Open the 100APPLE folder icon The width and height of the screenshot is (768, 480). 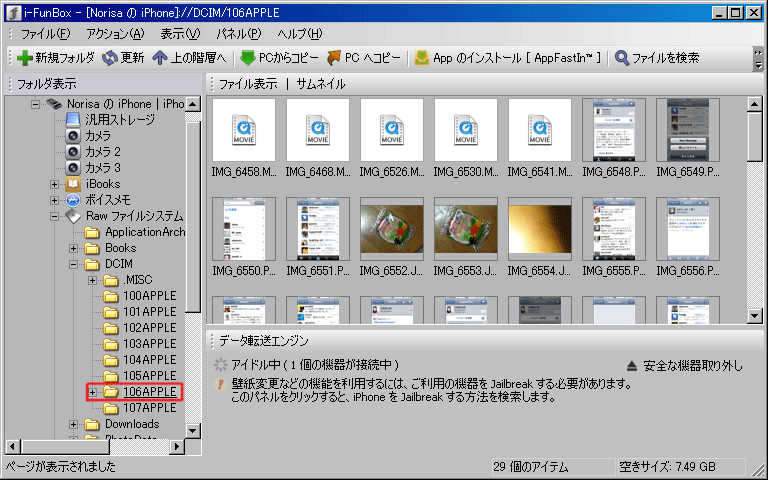pyautogui.click(x=111, y=296)
